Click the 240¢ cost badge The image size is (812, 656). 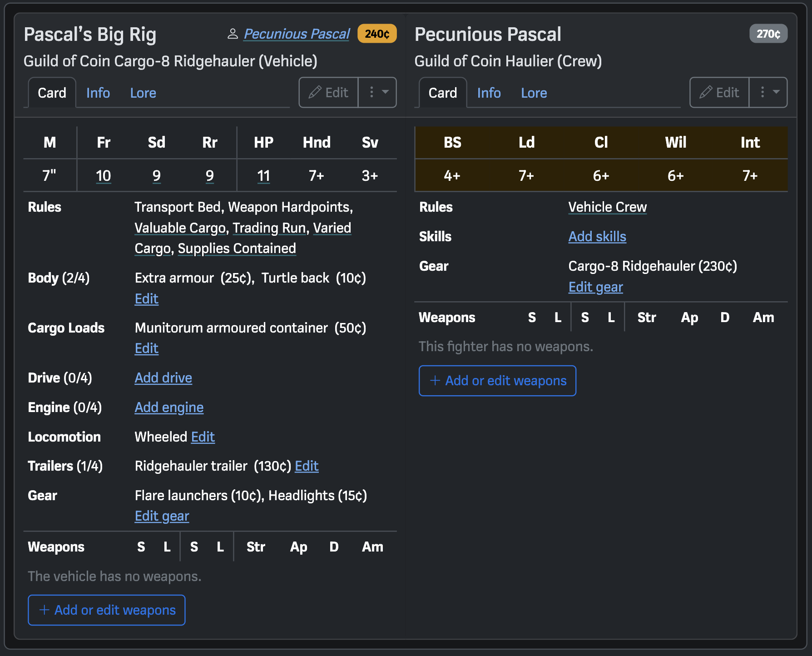(377, 34)
